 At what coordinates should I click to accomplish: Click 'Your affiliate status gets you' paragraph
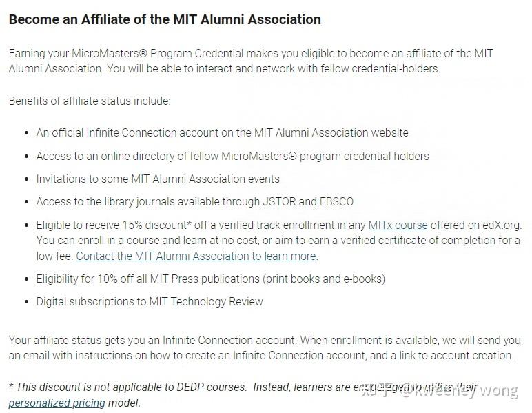pos(265,347)
